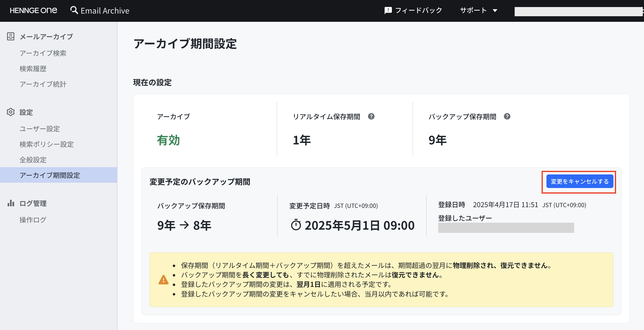644x330 pixels.
Task: Click help icon beside バックアップ保存期間
Action: tap(507, 116)
